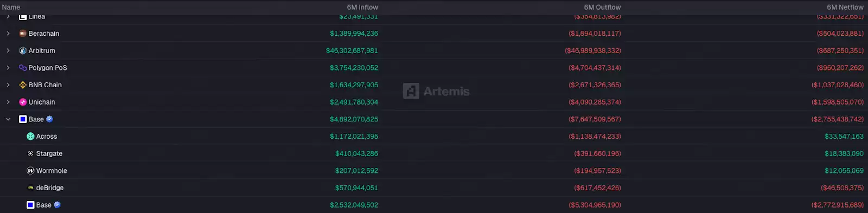Screen dimensions: 868x213
Task: Open the Artemis watermark logo
Action: (436, 91)
